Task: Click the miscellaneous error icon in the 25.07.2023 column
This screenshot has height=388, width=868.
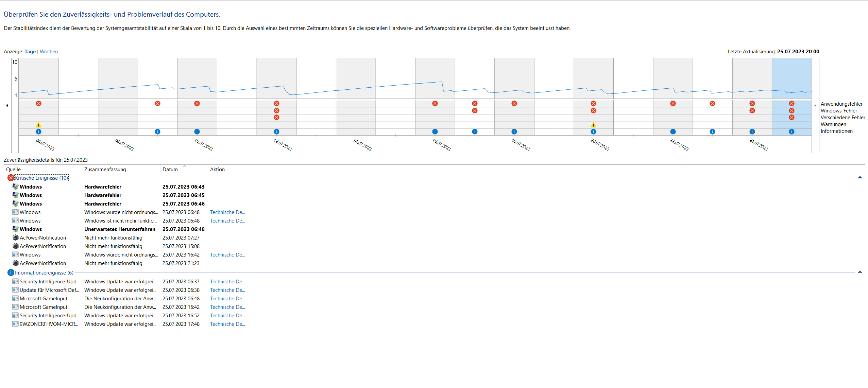Action: [792, 118]
